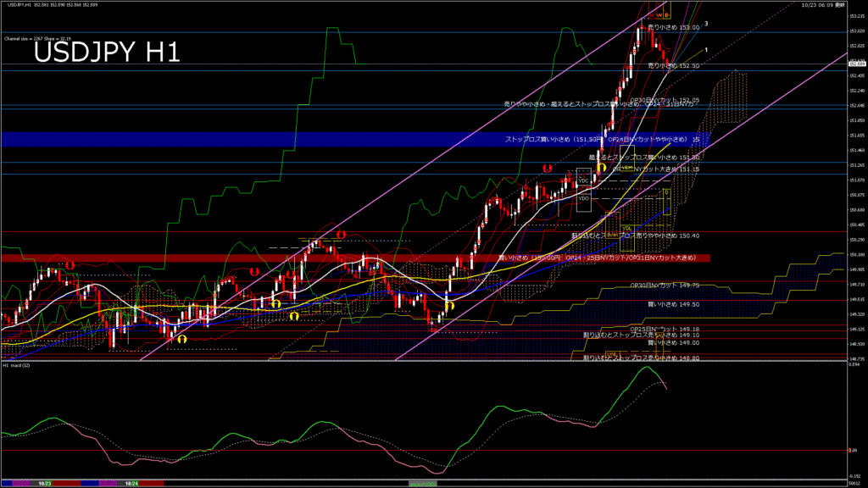Click the red arrow marker left of YDC
This screenshot has height=488, width=868.
click(548, 169)
